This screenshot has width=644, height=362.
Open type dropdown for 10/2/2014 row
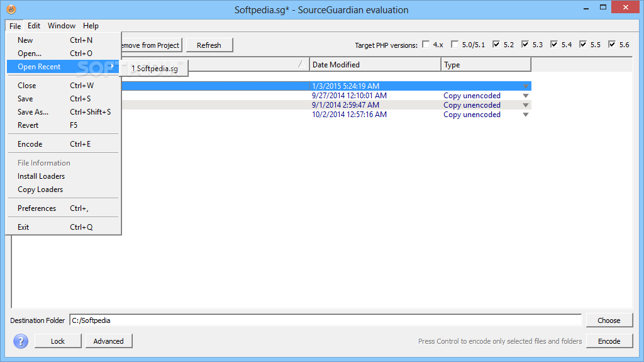[526, 115]
